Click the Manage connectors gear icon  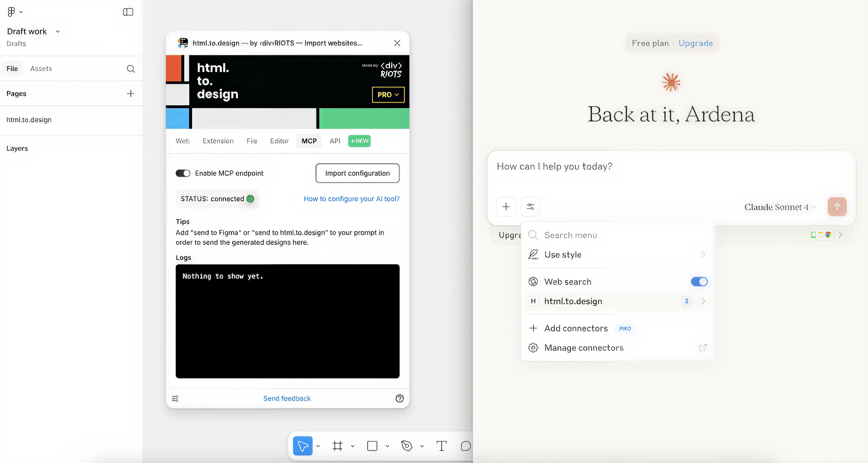click(533, 347)
